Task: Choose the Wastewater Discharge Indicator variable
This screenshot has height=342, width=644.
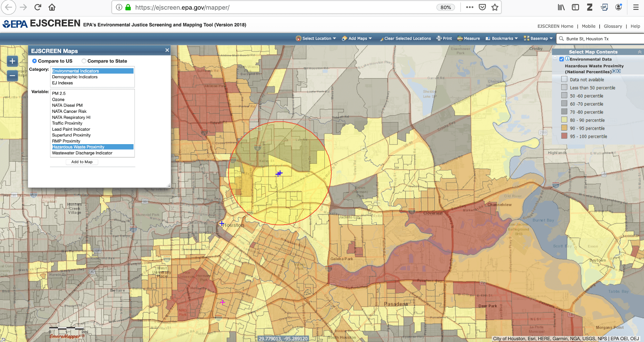Action: coord(93,153)
